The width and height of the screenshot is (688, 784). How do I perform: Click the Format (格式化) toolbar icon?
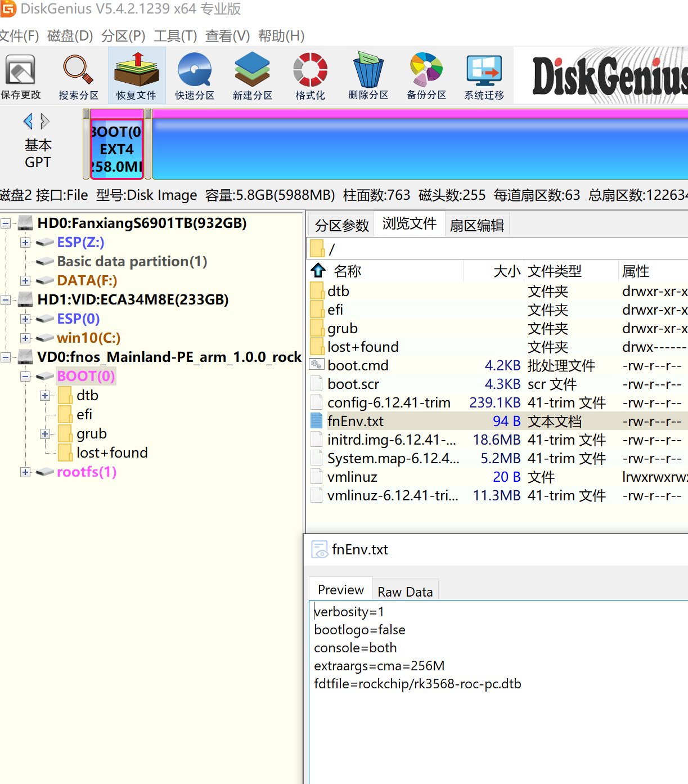click(x=310, y=77)
